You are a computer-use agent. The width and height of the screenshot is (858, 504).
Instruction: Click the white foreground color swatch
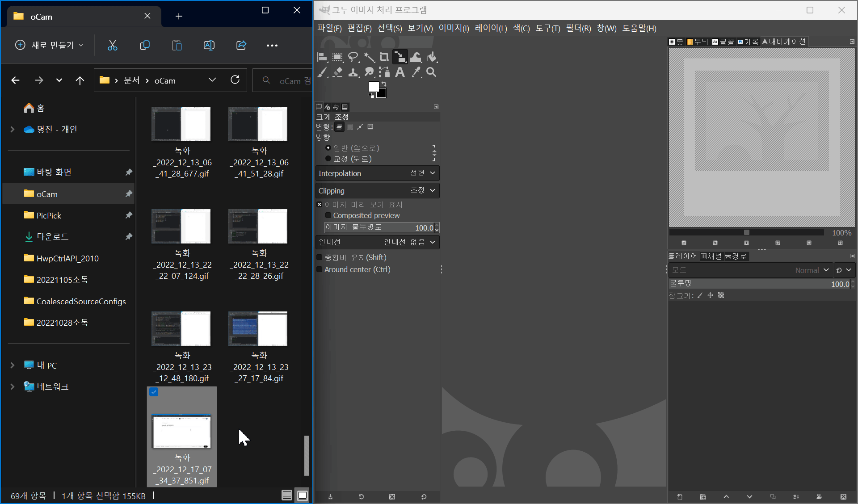point(374,86)
